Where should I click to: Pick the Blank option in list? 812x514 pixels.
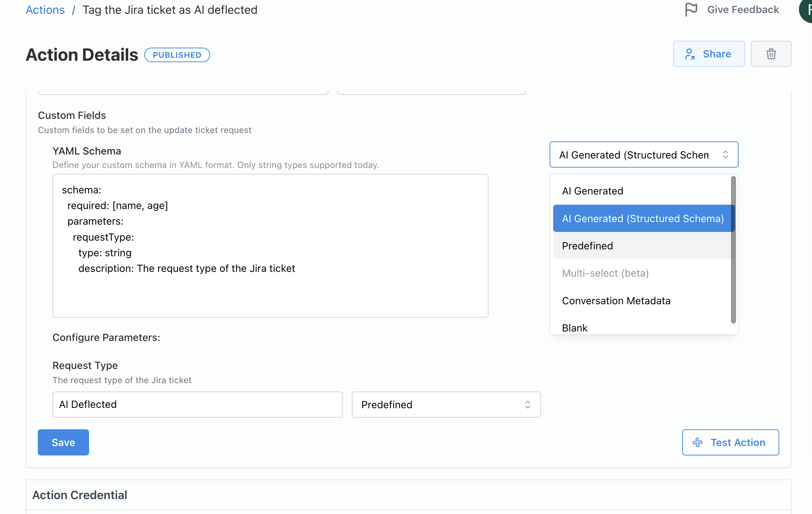(x=575, y=328)
